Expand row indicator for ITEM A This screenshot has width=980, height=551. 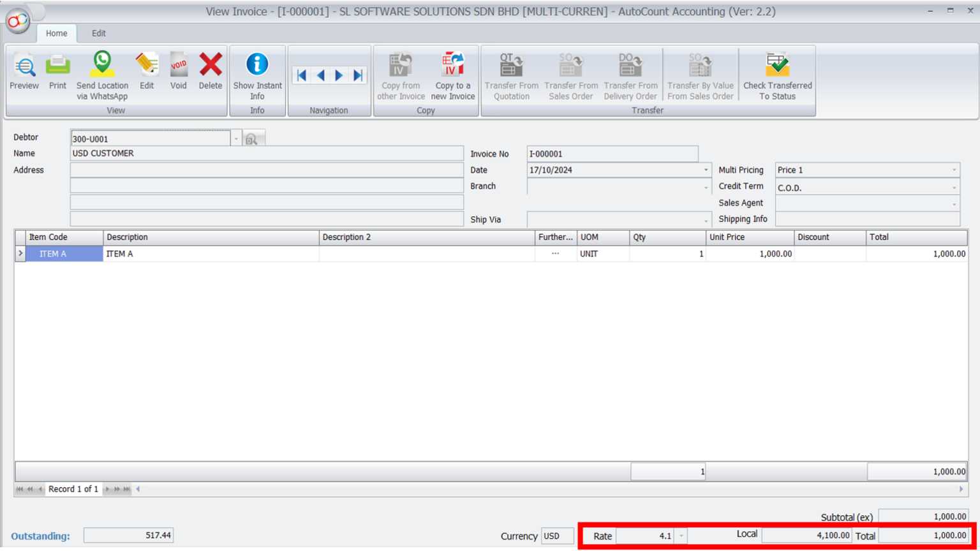[x=20, y=254]
